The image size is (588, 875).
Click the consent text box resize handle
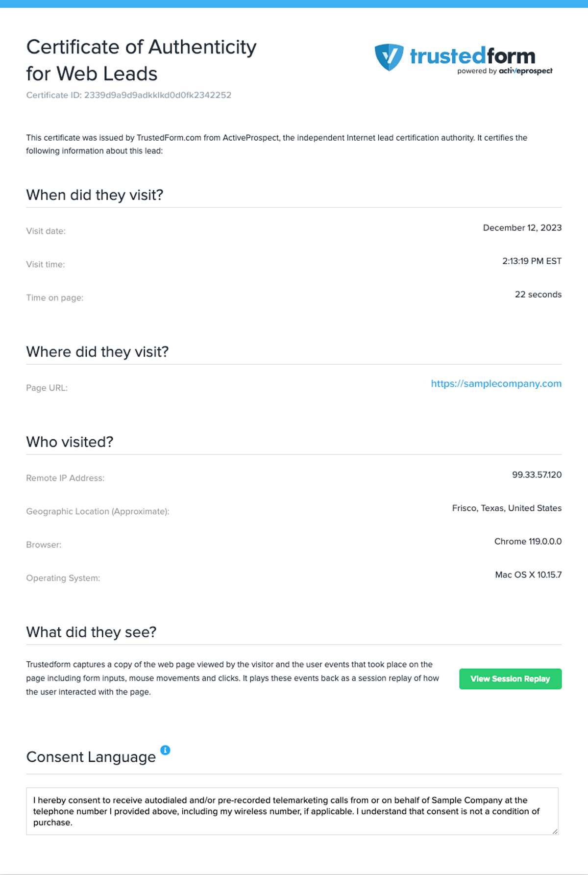click(555, 831)
